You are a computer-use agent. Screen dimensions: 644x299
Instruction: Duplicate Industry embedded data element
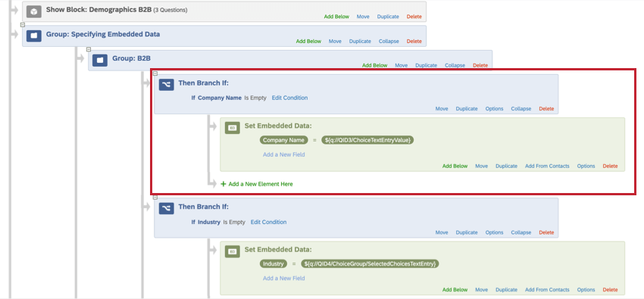(x=506, y=290)
